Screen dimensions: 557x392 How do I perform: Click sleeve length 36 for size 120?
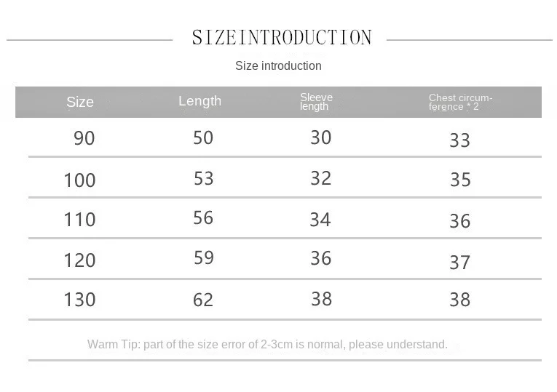coord(320,259)
